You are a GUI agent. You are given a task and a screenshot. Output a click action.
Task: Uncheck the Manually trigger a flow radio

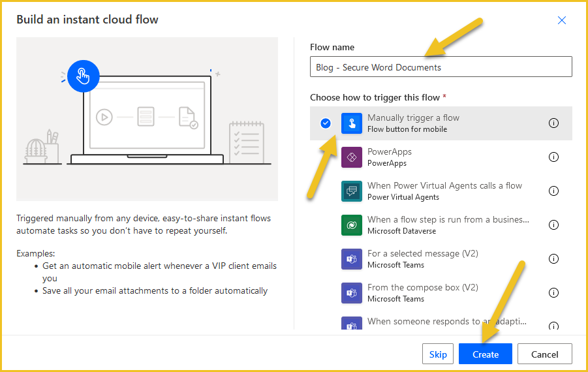(x=326, y=123)
